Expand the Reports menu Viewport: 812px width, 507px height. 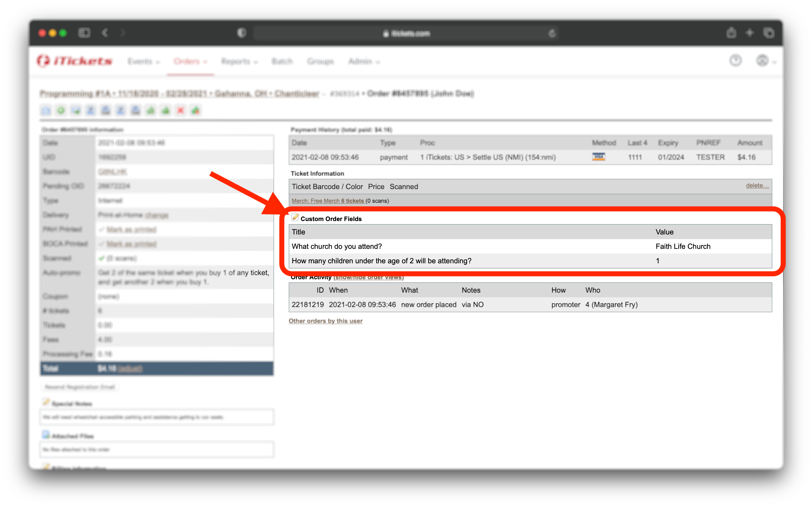(x=239, y=61)
